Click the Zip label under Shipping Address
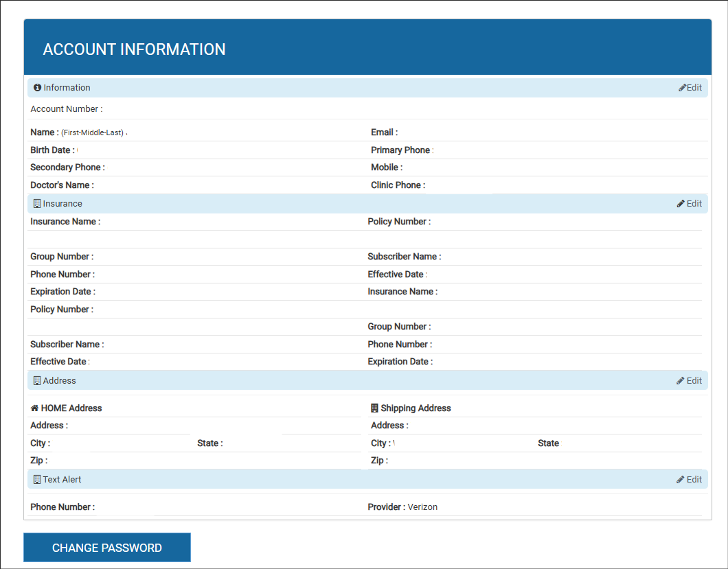This screenshot has width=728, height=569. (379, 461)
